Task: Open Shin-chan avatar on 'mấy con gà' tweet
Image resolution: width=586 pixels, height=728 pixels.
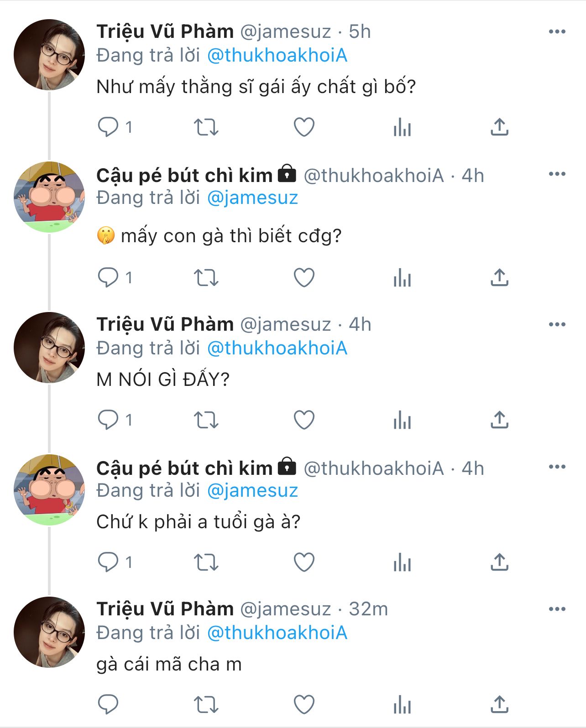Action: click(x=49, y=197)
